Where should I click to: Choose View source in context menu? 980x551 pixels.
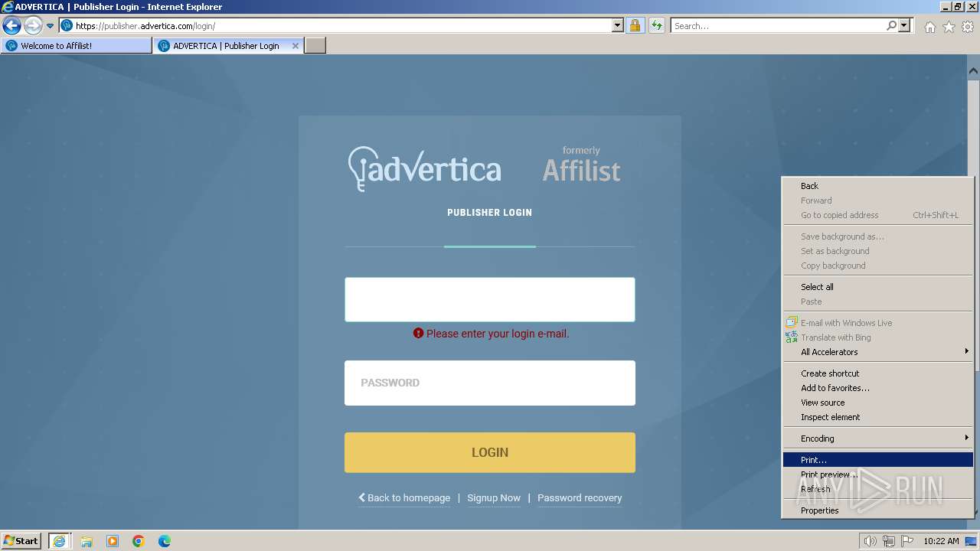(877, 403)
